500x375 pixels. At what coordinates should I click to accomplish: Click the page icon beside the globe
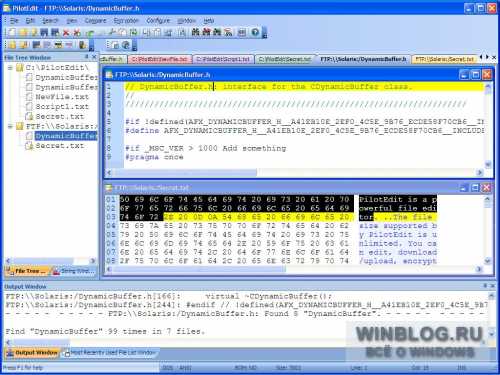115,45
